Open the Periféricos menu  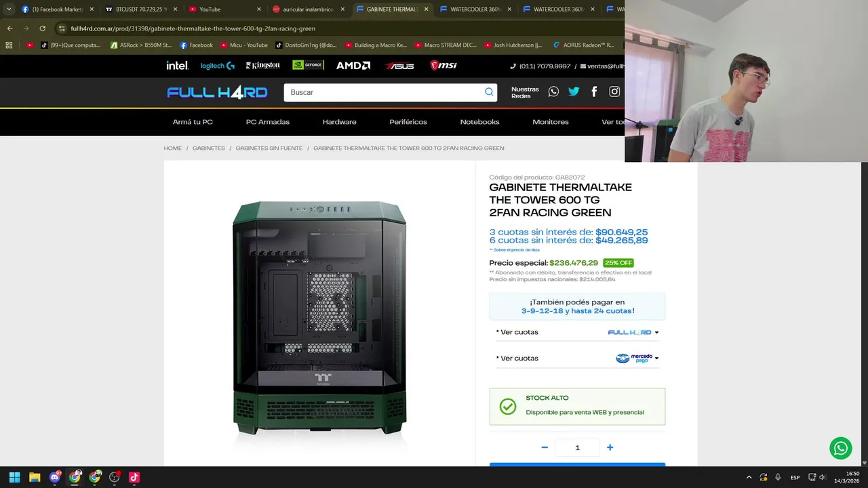pyautogui.click(x=408, y=122)
